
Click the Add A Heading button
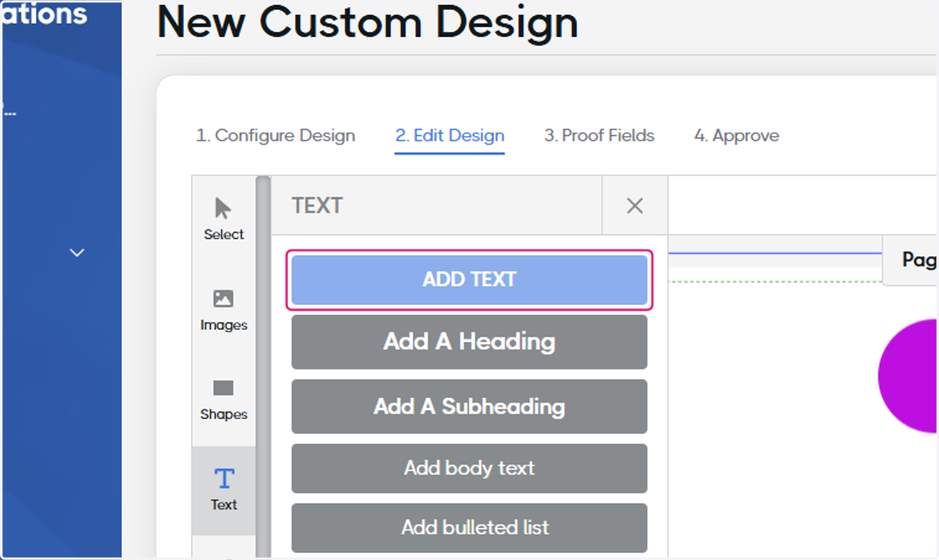click(469, 342)
